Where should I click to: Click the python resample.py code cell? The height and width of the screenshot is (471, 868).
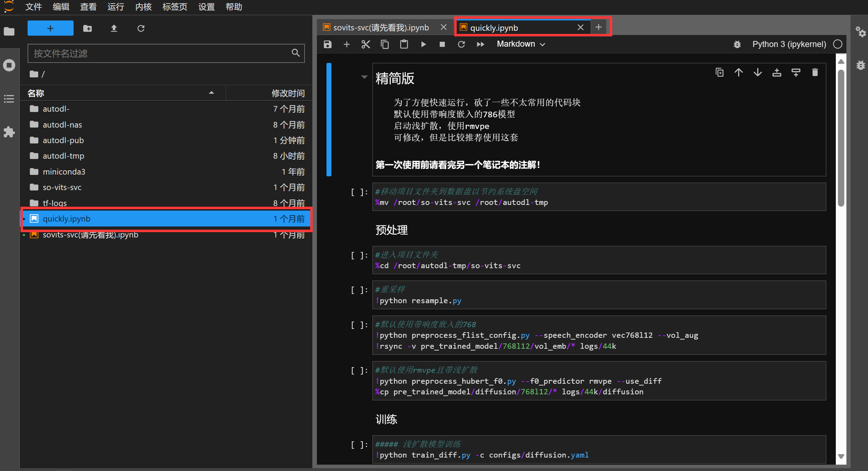[x=599, y=295]
